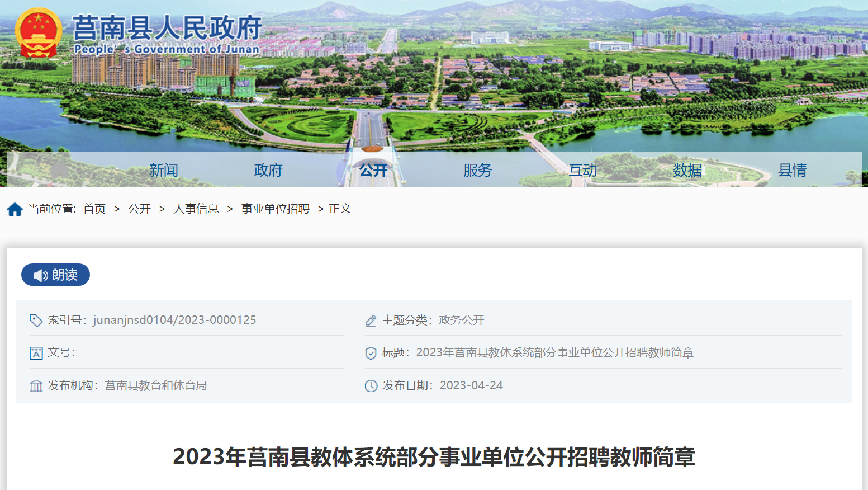868x490 pixels.
Task: Click the document icon beside 文号
Action: pyautogui.click(x=36, y=353)
